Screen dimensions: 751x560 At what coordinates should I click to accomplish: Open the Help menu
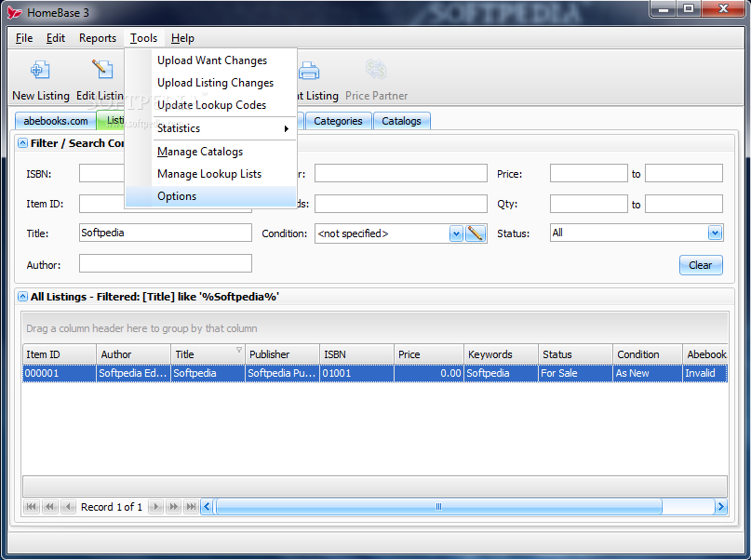pyautogui.click(x=182, y=38)
